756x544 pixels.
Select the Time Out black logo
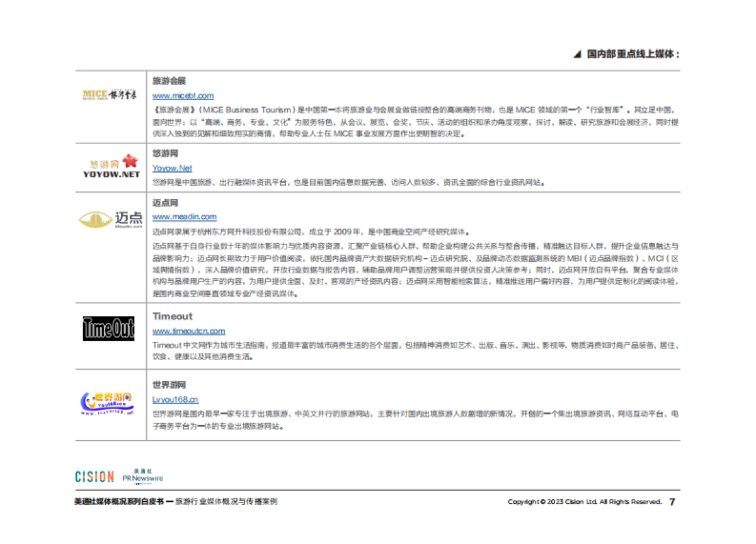tap(109, 329)
